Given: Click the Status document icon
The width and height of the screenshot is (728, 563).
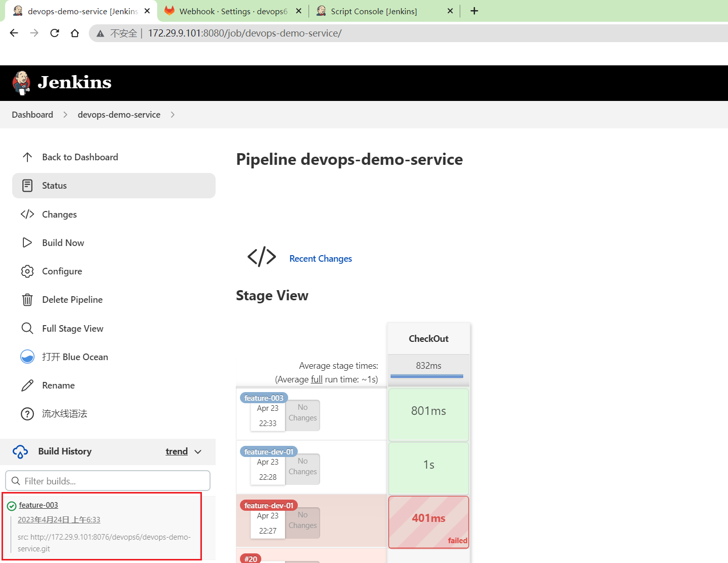Looking at the screenshot, I should (x=27, y=186).
